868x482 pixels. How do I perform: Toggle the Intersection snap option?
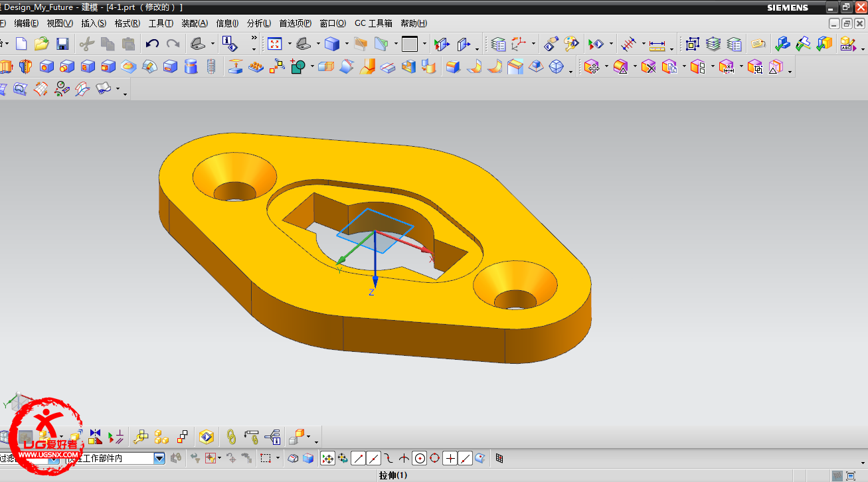coord(404,458)
